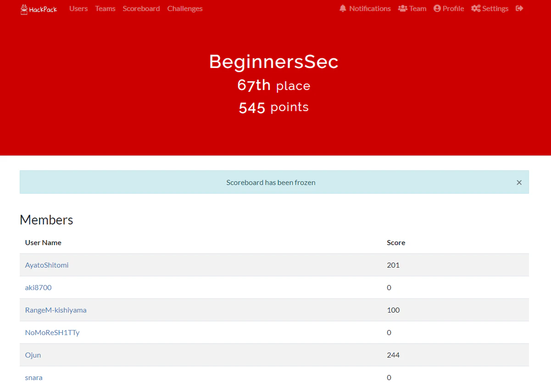Viewport: 551px width, 392px height.
Task: Click the 545 points text
Action: click(274, 107)
